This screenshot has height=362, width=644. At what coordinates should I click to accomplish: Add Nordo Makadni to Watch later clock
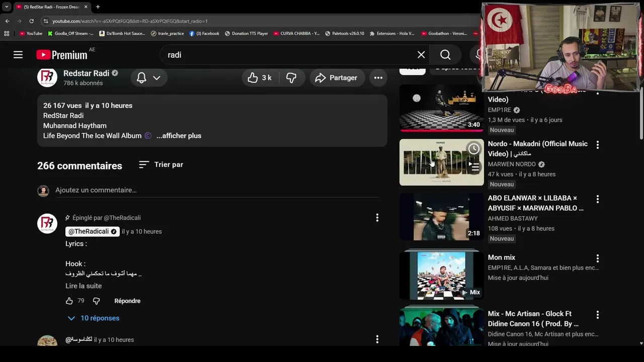coord(474,149)
